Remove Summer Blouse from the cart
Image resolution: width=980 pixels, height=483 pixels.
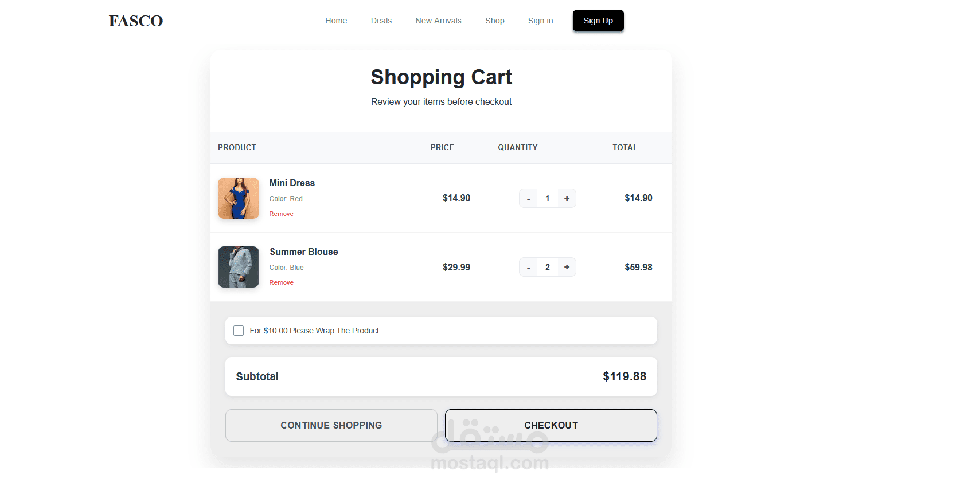click(x=281, y=283)
